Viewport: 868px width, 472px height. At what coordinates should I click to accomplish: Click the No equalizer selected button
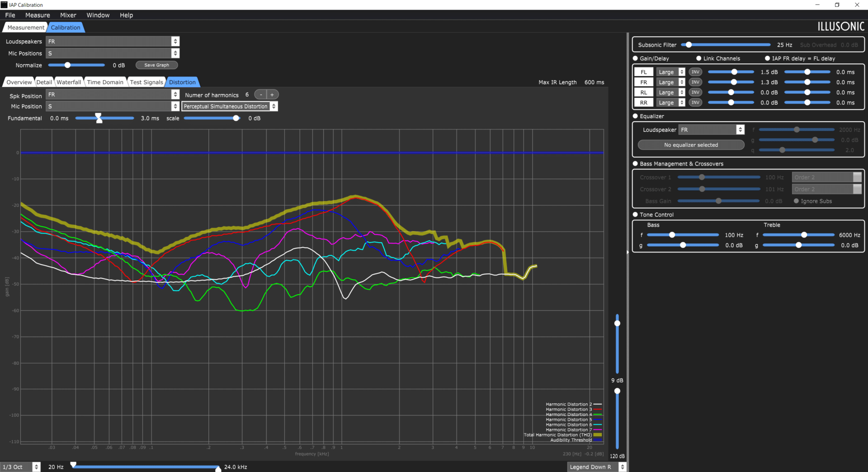tap(691, 145)
